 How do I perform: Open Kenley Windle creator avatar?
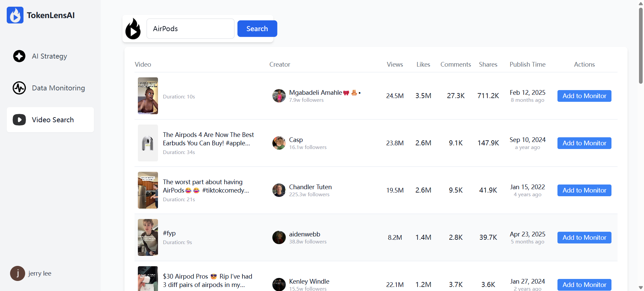click(x=279, y=284)
